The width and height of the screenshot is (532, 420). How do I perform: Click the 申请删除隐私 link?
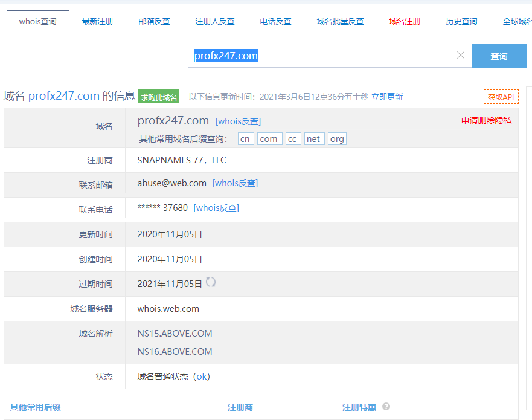(486, 120)
